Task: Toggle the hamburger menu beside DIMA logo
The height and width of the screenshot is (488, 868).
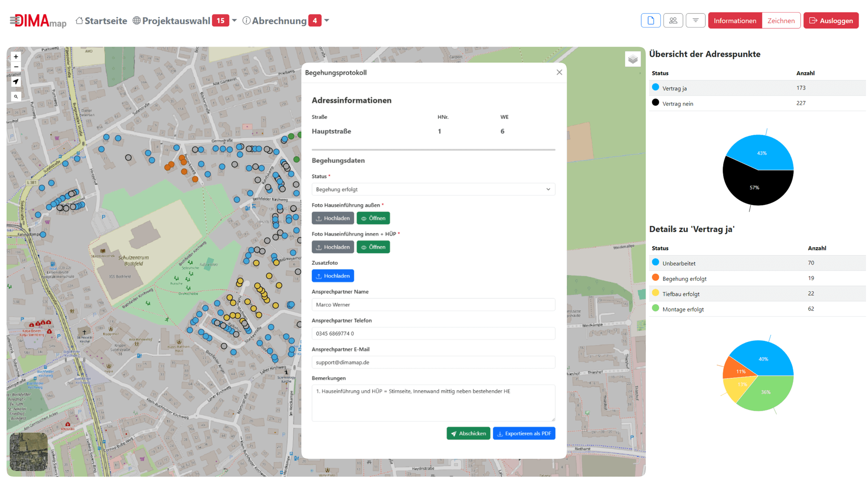Action: [14, 20]
